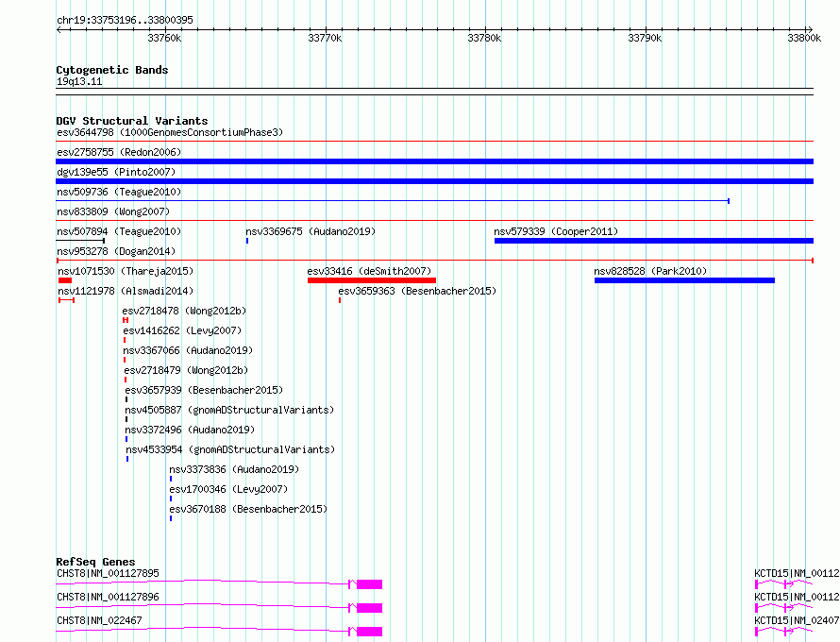Click the esv2758755 (Redon2006) blue variant bar
840x642 pixels.
click(x=434, y=161)
